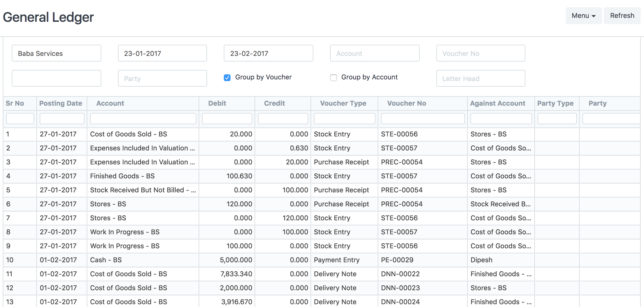Open the to-date field showing 23-02-2017

point(268,53)
